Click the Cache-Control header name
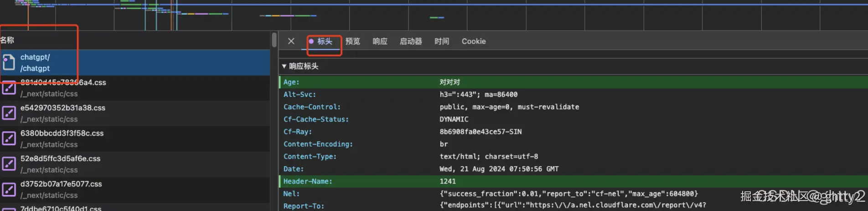The width and height of the screenshot is (868, 211). click(312, 107)
